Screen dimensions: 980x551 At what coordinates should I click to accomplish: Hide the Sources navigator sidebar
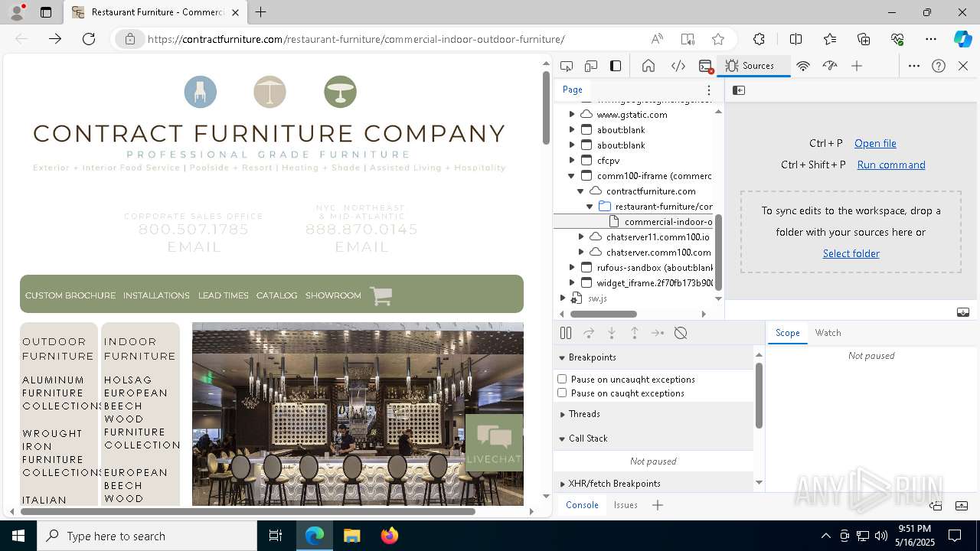pyautogui.click(x=739, y=90)
